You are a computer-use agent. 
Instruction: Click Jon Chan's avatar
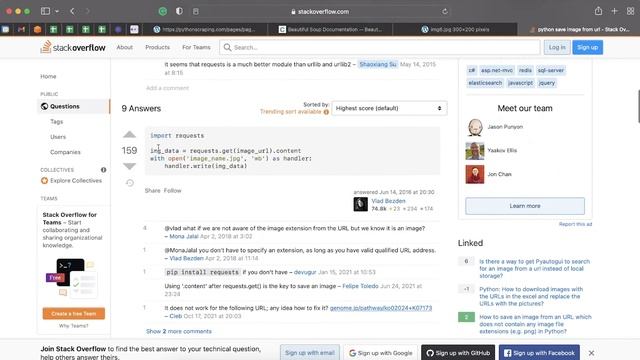pyautogui.click(x=475, y=174)
